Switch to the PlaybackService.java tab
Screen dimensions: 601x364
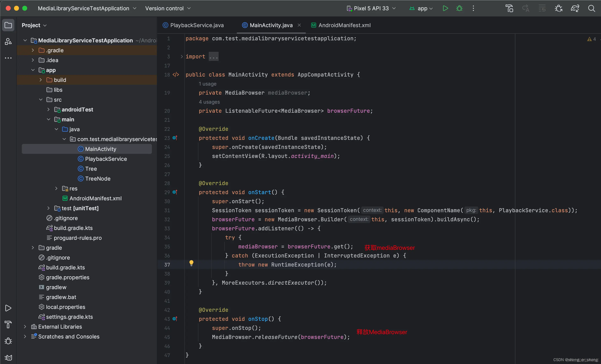(197, 25)
